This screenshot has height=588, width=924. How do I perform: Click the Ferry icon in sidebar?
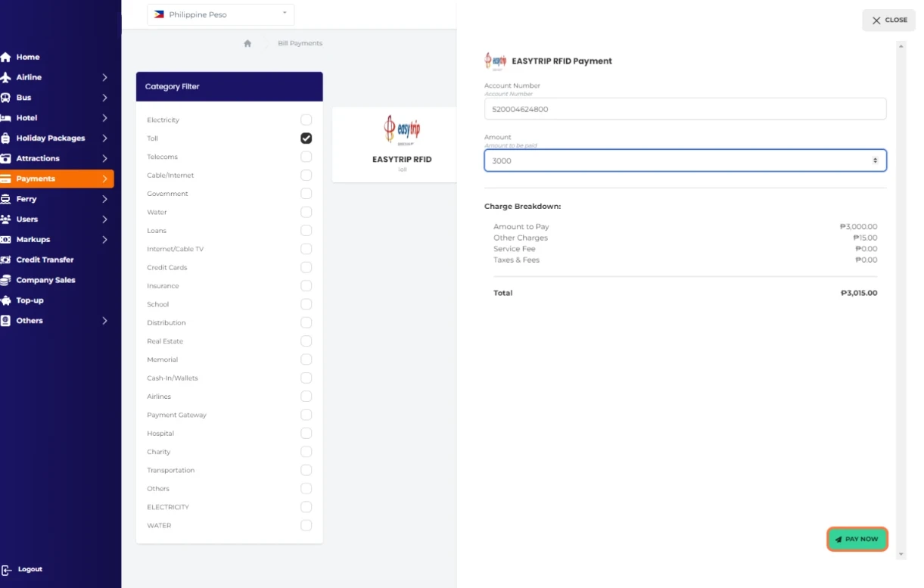point(6,199)
